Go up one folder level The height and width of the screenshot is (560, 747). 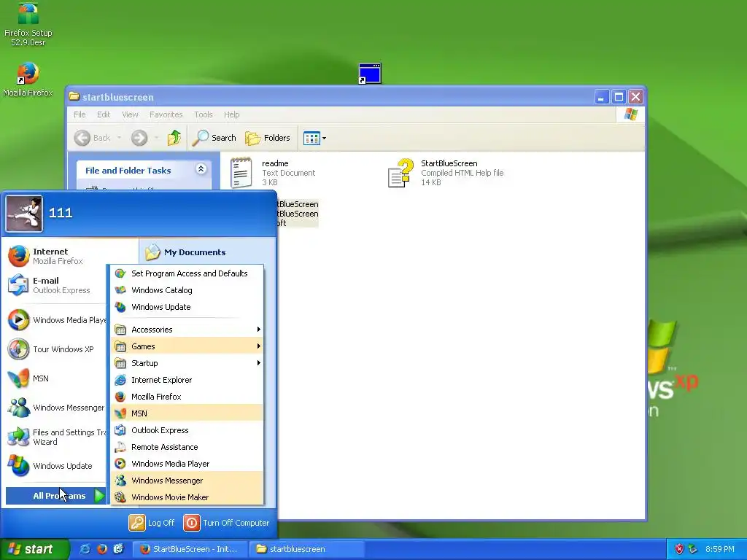174,138
